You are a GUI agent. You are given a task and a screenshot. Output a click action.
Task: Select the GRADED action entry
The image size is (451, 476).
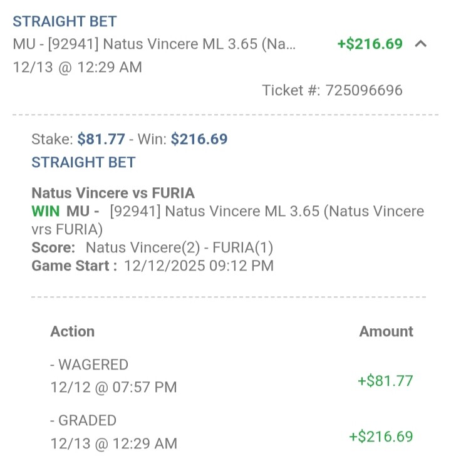83,420
